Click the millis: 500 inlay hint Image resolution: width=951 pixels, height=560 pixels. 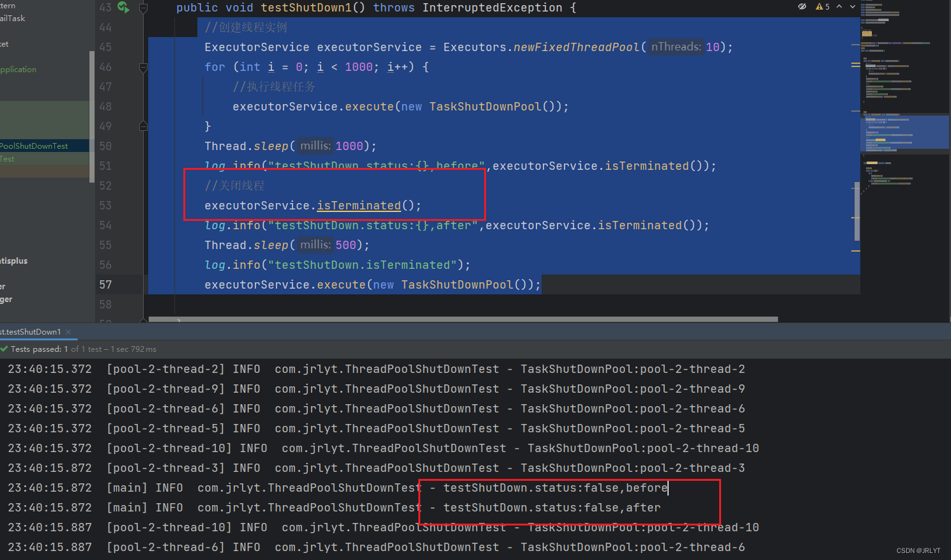click(316, 245)
